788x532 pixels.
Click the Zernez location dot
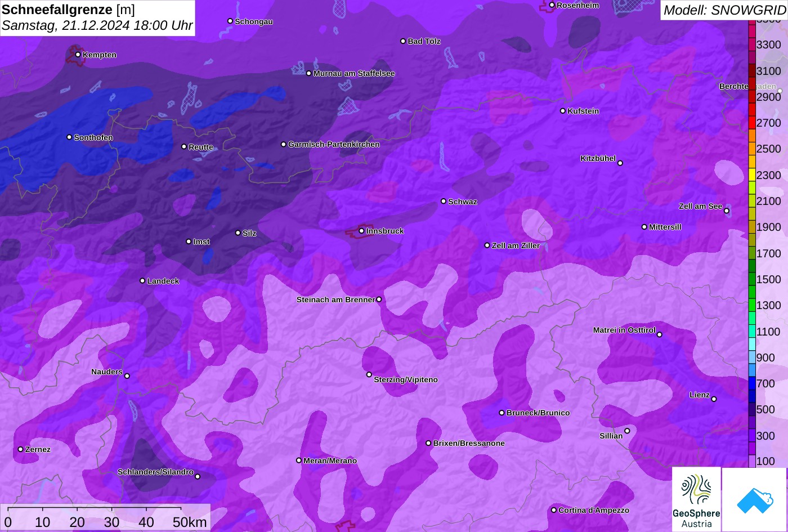(x=21, y=449)
